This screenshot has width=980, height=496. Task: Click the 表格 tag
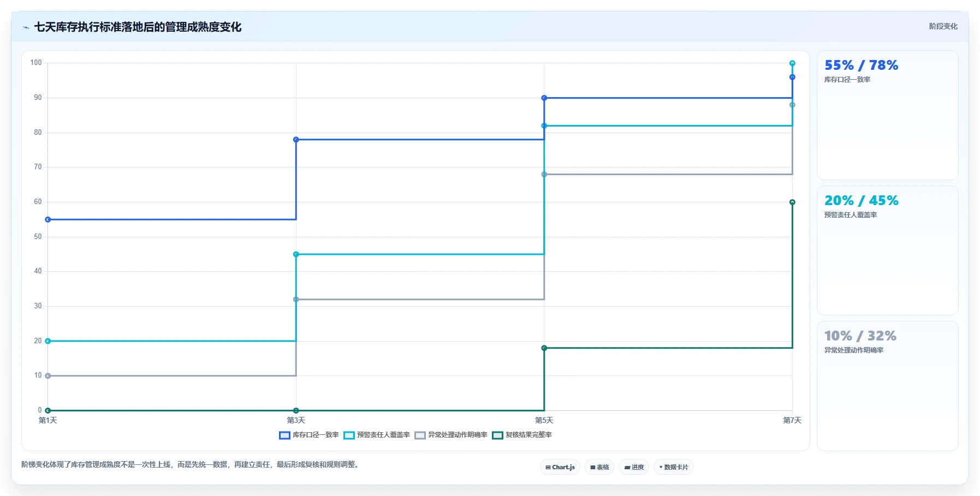[599, 467]
